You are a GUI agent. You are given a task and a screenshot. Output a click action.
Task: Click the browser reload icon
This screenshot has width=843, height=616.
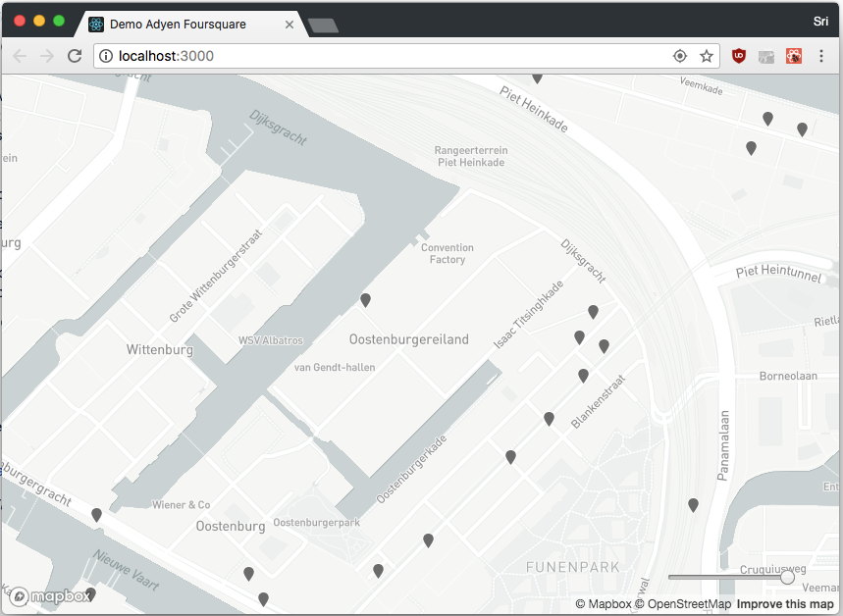tap(75, 56)
